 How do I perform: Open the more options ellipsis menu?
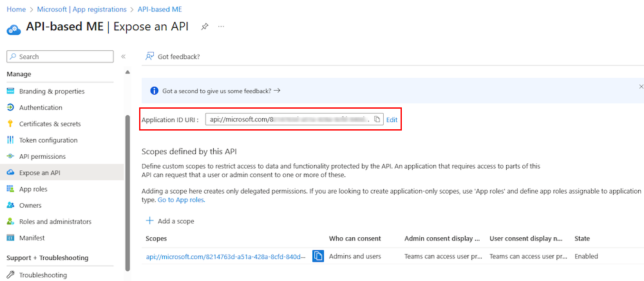[x=222, y=26]
